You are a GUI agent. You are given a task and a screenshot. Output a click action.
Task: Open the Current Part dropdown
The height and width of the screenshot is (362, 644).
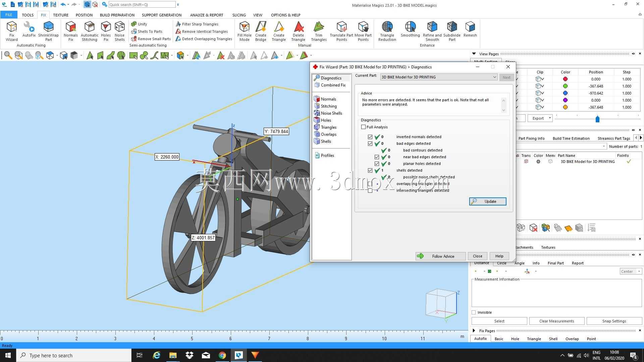439,77
